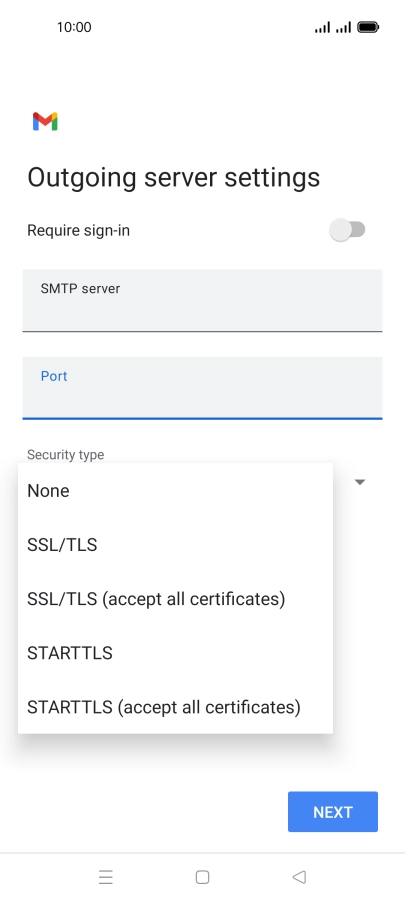
Task: Tap the first signal strength icon
Action: pos(322,27)
